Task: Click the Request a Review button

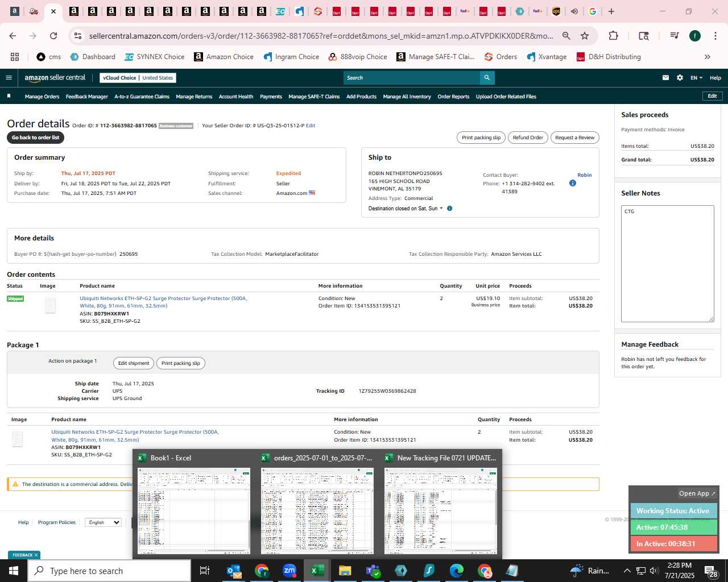Action: 574,138
